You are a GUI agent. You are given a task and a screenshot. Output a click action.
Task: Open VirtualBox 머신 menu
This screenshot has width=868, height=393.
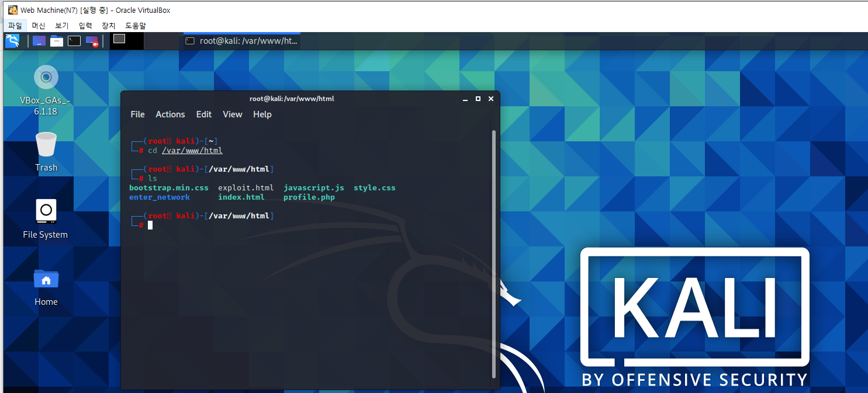click(39, 26)
